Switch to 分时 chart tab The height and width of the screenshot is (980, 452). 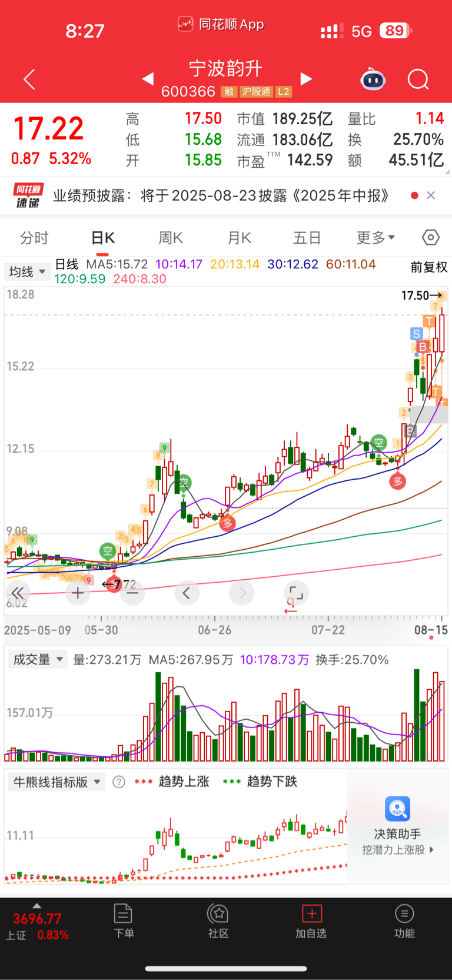pos(34,238)
